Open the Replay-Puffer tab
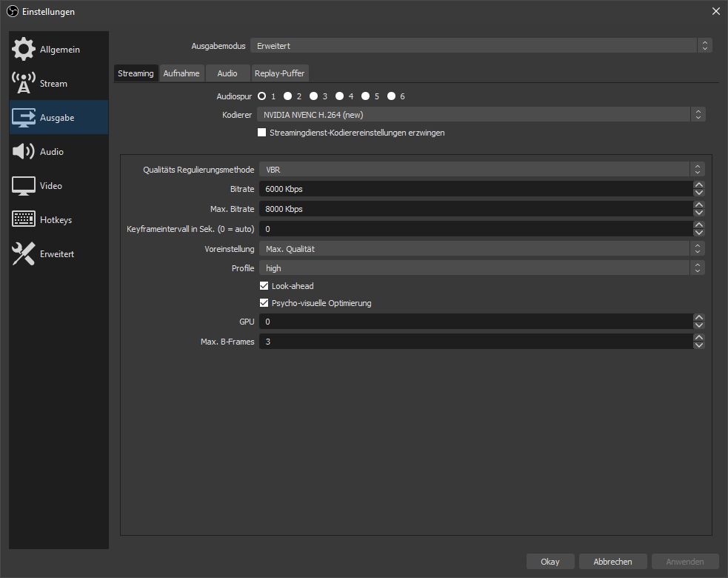The image size is (728, 578). (x=279, y=73)
